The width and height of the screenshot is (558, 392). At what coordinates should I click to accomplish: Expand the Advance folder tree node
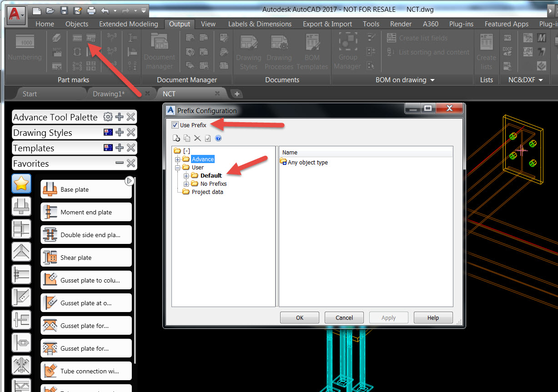pos(177,159)
